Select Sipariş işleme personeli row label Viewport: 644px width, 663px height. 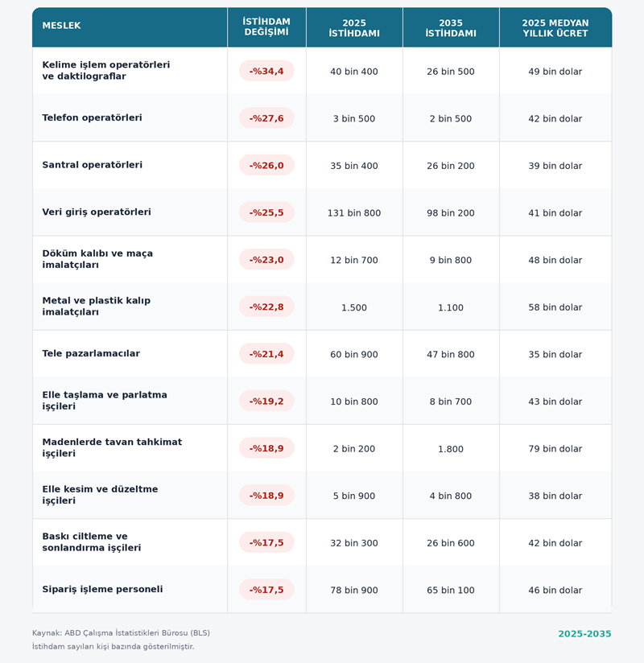point(102,590)
